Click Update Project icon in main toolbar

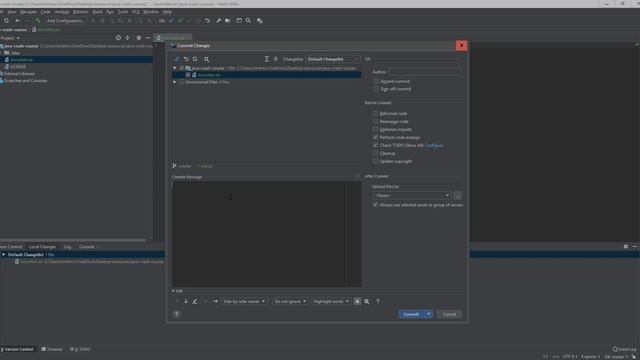pos(171,20)
